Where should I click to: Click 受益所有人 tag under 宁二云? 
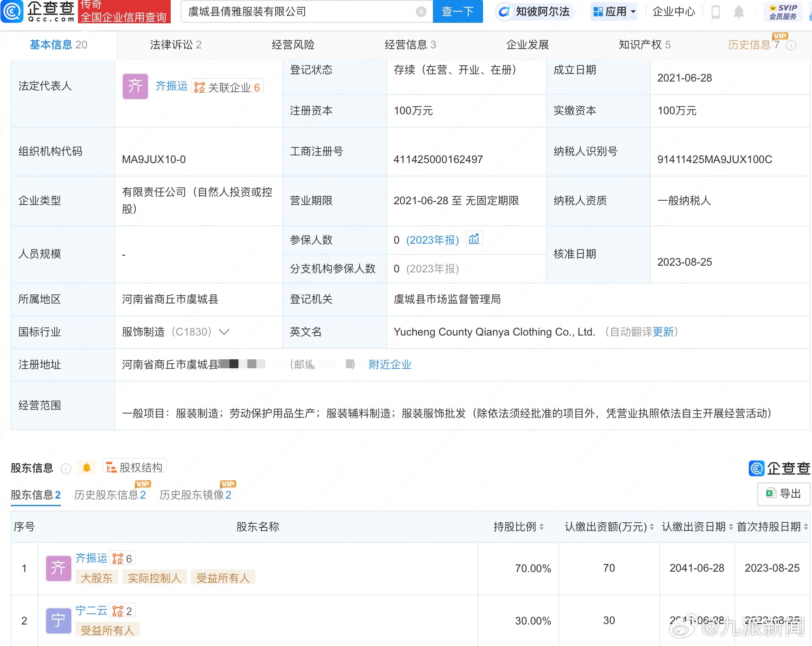(x=107, y=630)
